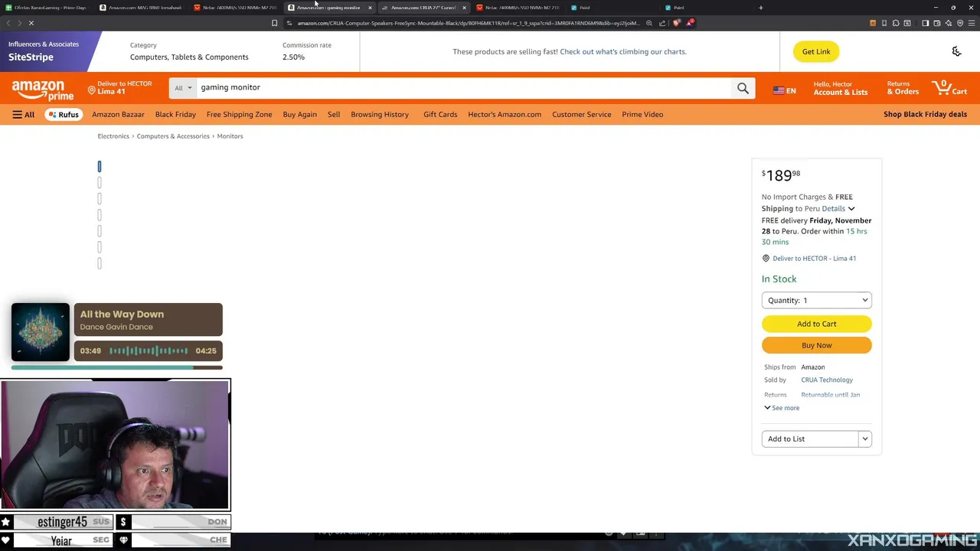Open Gift Cards nav item
This screenshot has width=980, height=551.
440,115
